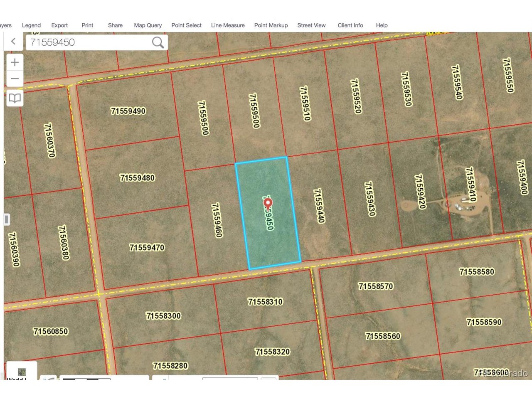
Task: Click the search magnifier icon
Action: [158, 42]
